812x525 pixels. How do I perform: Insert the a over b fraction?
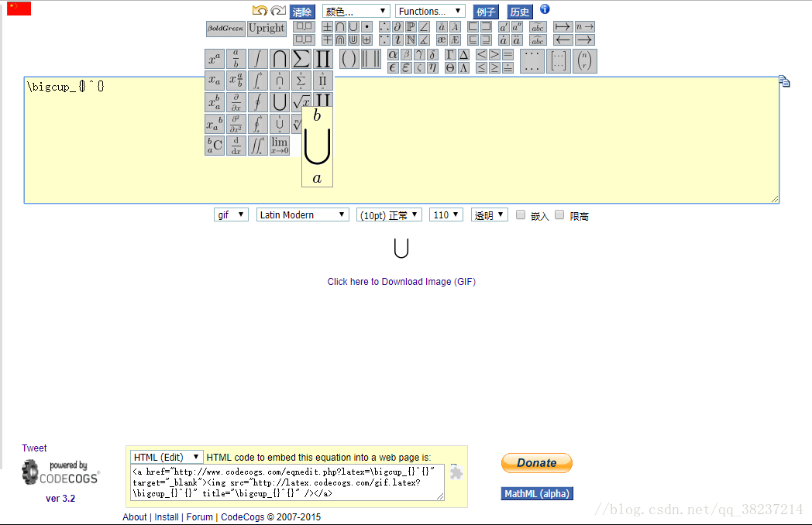[x=236, y=60]
